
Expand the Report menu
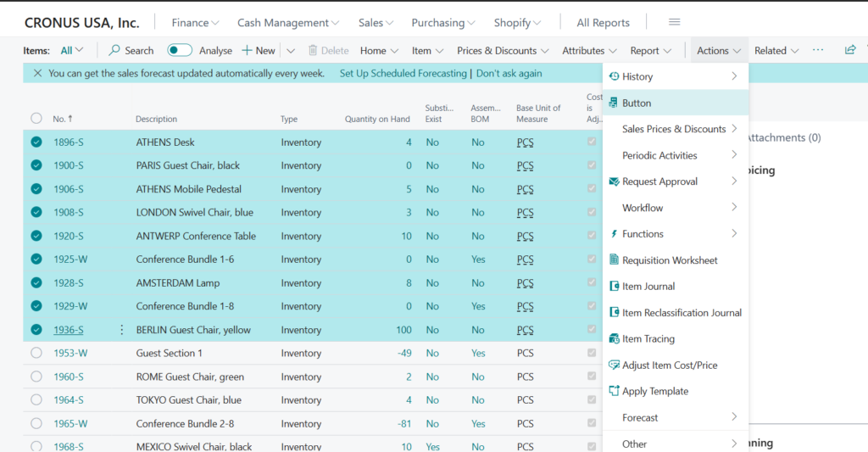click(x=650, y=50)
